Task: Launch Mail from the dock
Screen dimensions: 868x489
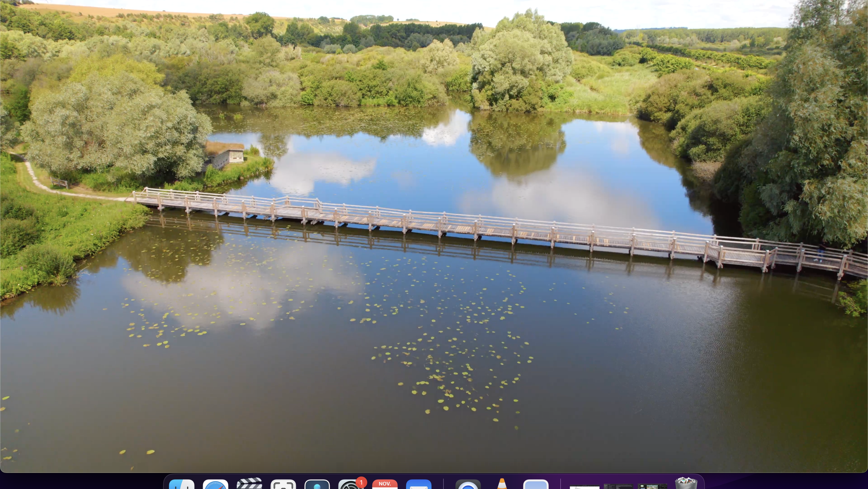Action: [x=418, y=484]
